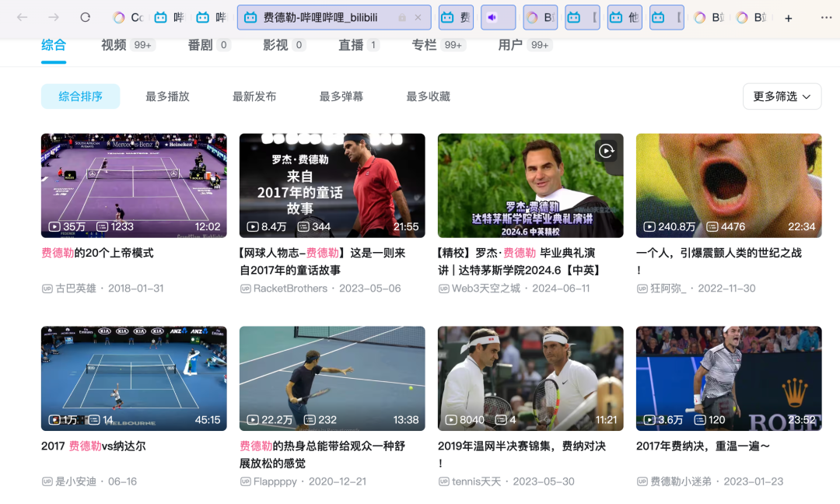
Task: Open video titled 费德勒的20个上帝模式
Action: click(x=97, y=253)
